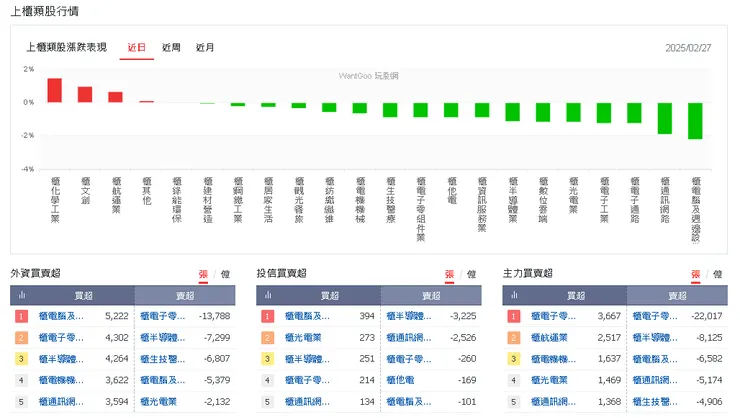740x418 pixels.
Task: Click the 外資買賣超 section title
Action: coord(35,273)
